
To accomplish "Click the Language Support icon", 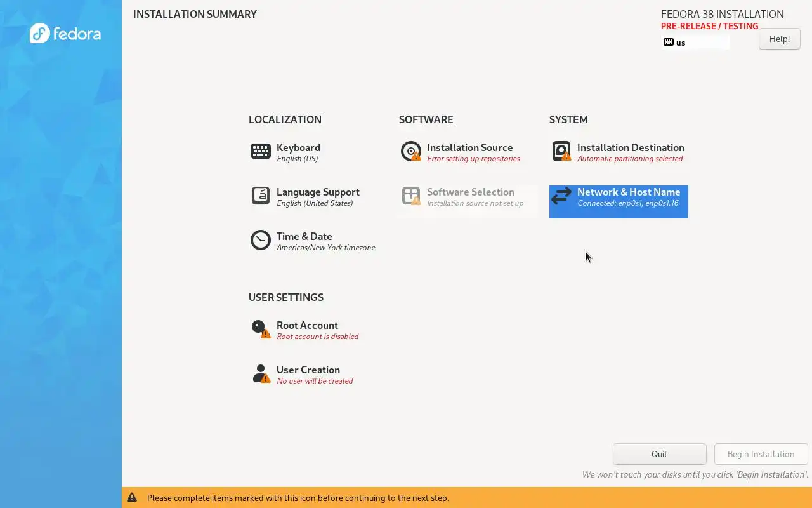I will tap(261, 196).
